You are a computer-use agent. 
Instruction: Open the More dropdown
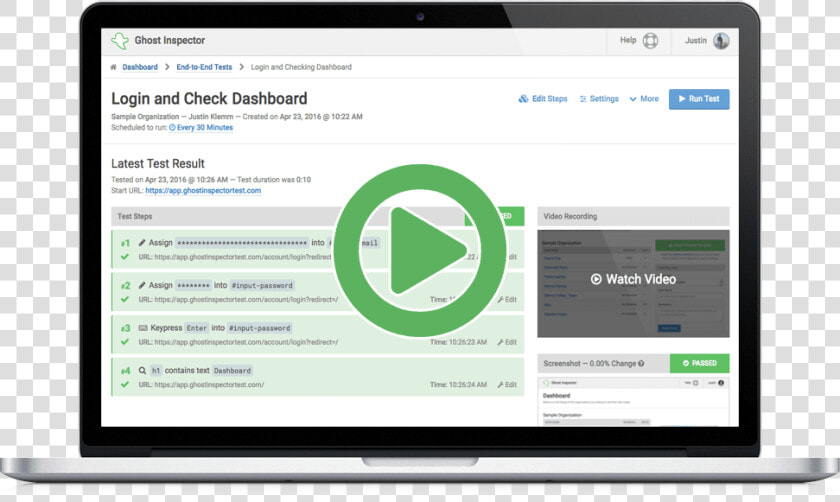point(644,99)
